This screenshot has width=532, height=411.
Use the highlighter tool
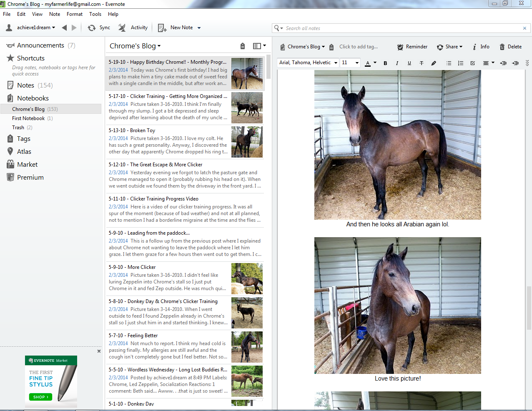tap(434, 63)
